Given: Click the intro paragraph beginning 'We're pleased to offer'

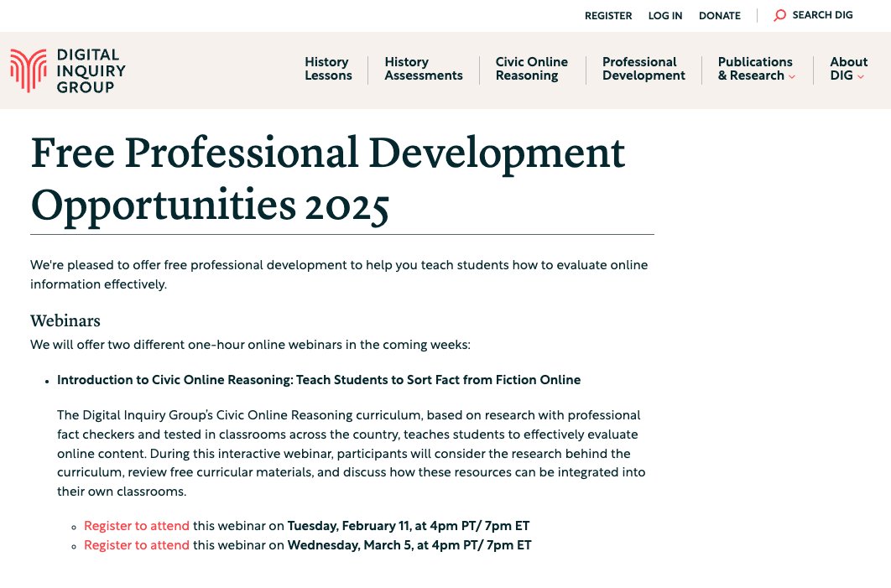Looking at the screenshot, I should (x=339, y=274).
